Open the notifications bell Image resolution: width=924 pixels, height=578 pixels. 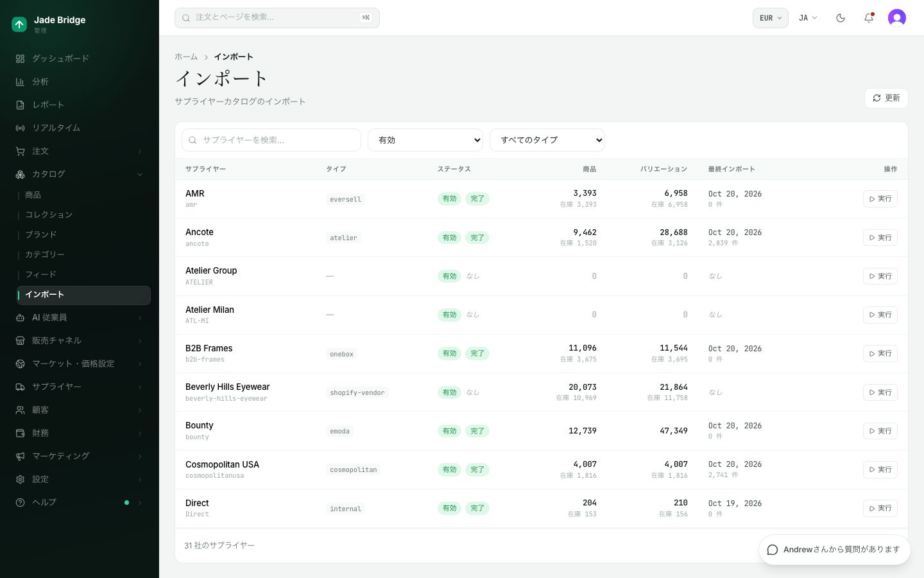(x=869, y=18)
